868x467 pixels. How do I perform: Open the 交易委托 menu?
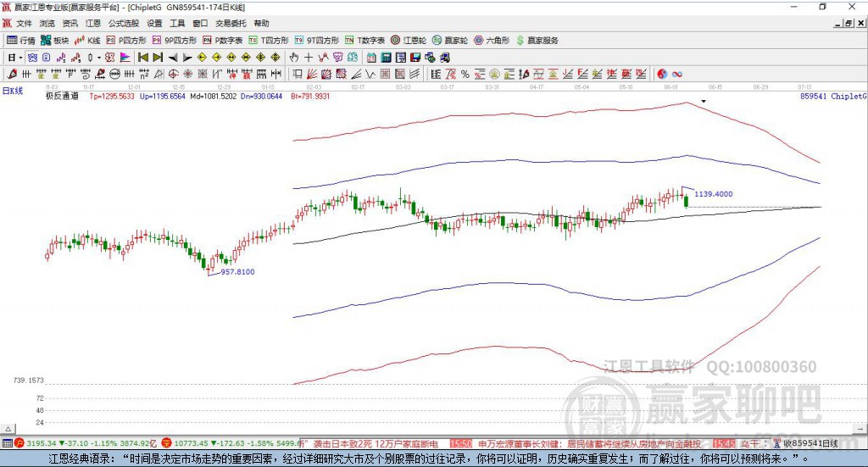(x=231, y=23)
